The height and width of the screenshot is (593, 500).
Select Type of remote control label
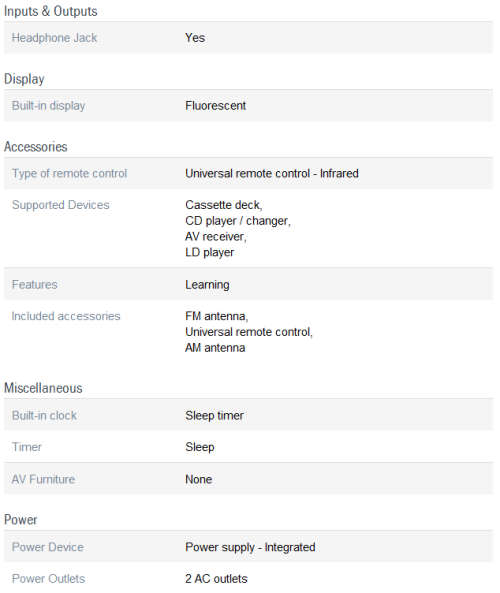[x=69, y=173]
